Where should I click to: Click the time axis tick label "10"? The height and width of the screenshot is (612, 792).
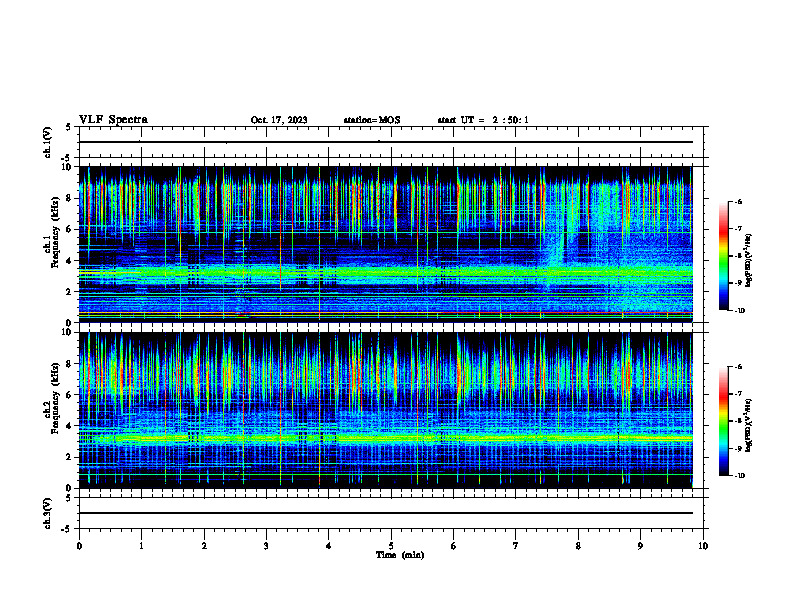pyautogui.click(x=703, y=546)
